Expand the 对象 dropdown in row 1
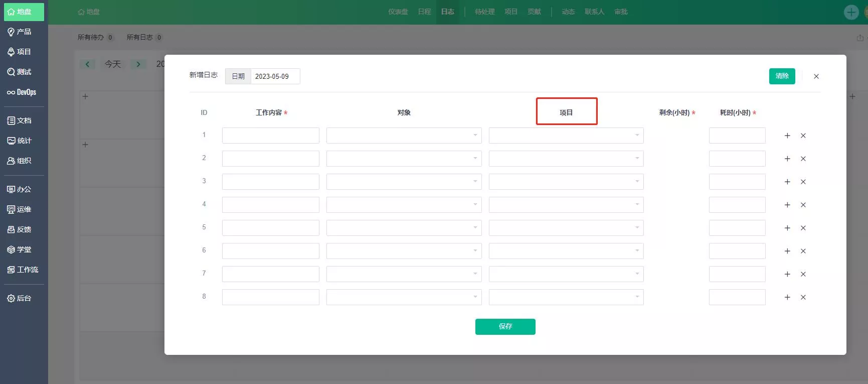 (x=404, y=136)
